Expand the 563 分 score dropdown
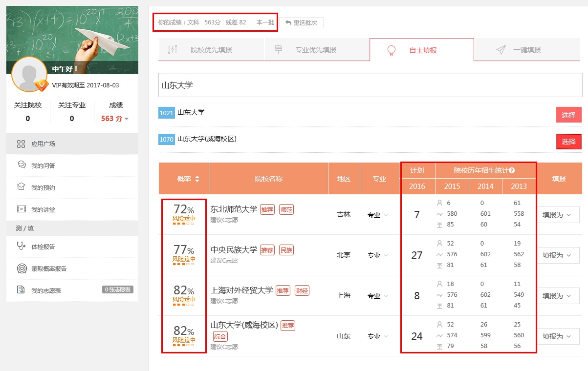 point(115,119)
